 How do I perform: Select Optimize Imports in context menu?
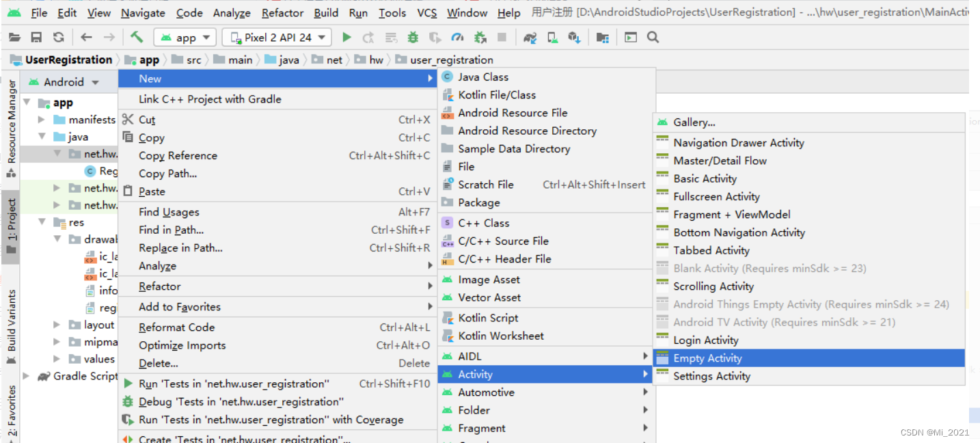(277, 345)
